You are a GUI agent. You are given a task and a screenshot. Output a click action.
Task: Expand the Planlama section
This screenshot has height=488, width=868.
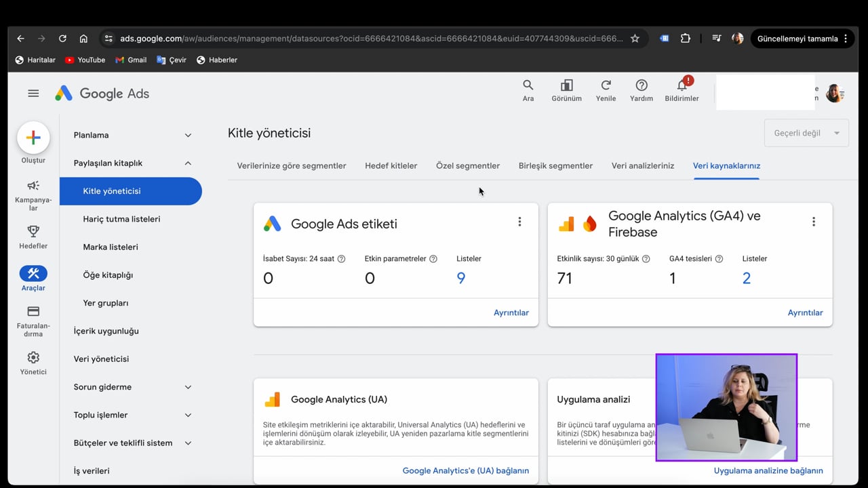[188, 135]
